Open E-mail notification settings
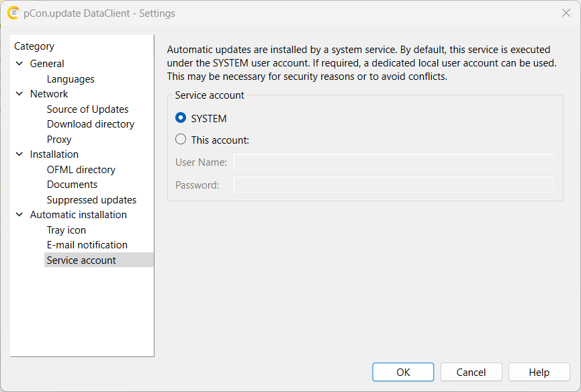This screenshot has width=581, height=392. [87, 245]
